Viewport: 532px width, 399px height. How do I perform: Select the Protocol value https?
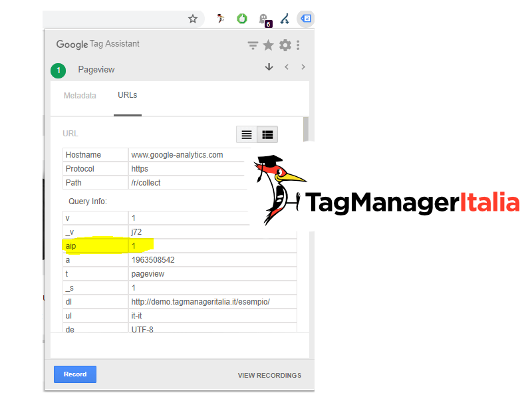coord(140,169)
